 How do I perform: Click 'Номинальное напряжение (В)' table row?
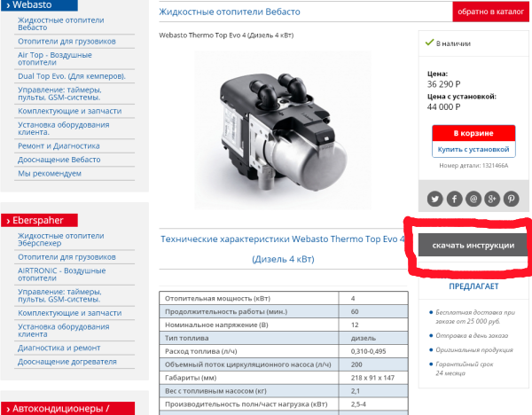pos(284,325)
